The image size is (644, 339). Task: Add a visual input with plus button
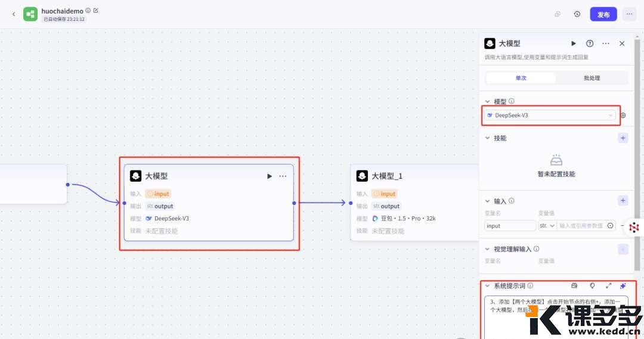point(623,249)
